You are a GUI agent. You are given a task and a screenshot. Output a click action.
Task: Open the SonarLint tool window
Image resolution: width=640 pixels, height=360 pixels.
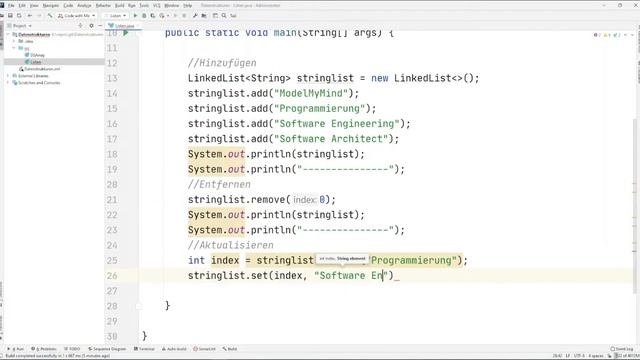pos(204,349)
